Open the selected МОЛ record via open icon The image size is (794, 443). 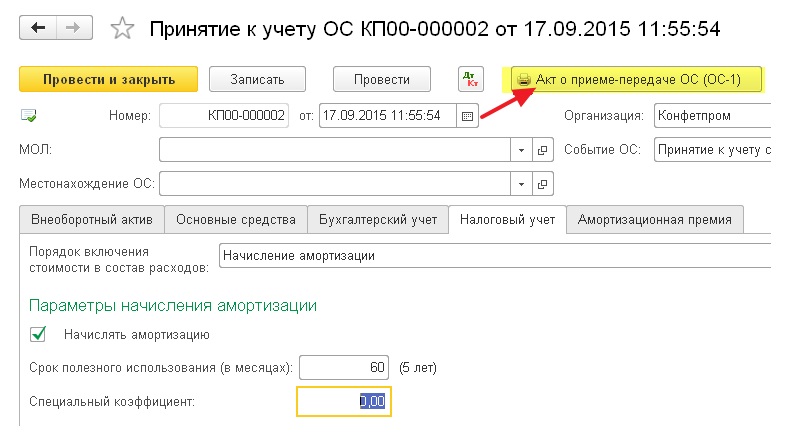pyautogui.click(x=542, y=150)
